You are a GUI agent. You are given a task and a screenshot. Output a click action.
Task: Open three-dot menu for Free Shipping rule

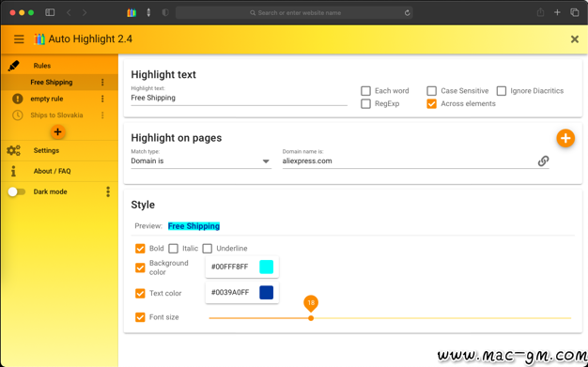(x=102, y=83)
